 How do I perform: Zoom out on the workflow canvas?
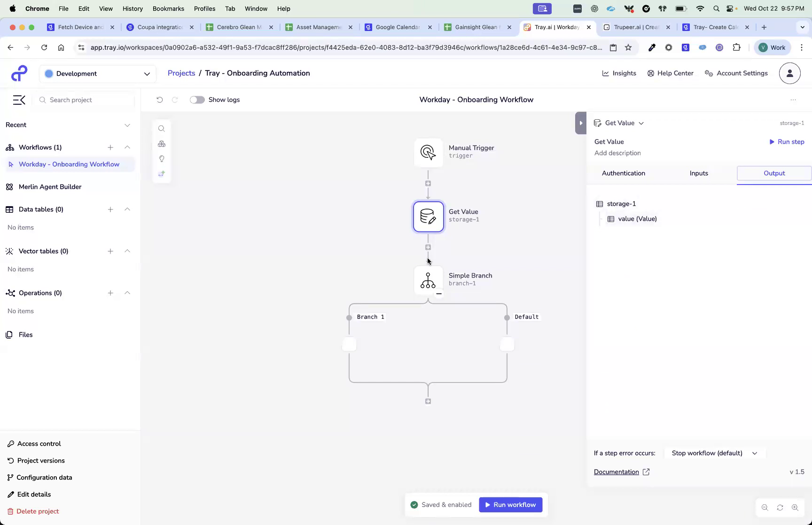(x=765, y=507)
